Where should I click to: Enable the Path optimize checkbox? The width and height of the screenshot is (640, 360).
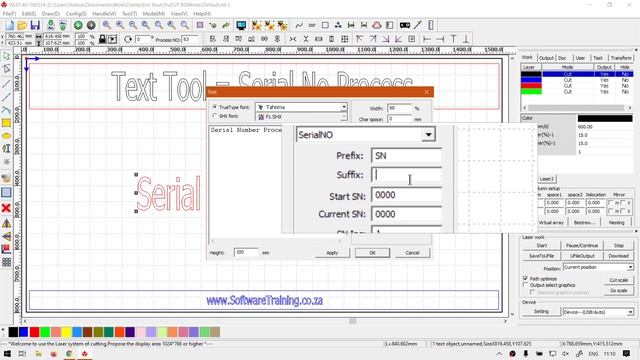[x=525, y=278]
